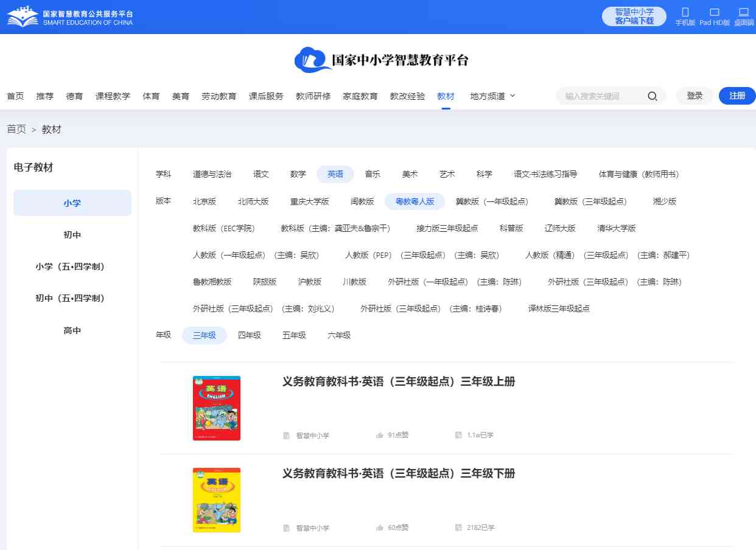Open title 义务教育教科书·英语（三年级起点）三年级下册
Viewport: 756px width, 550px height.
pos(399,473)
